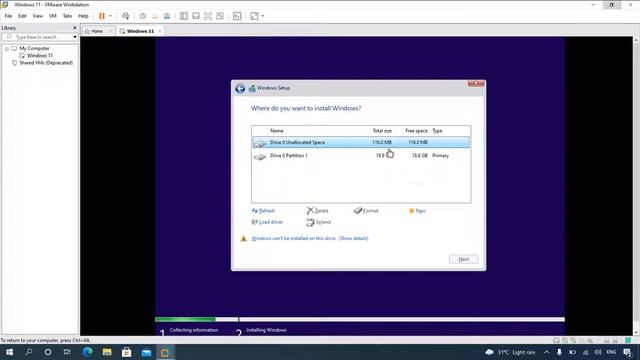The height and width of the screenshot is (360, 640).
Task: Click the Format partition option
Action: click(366, 211)
